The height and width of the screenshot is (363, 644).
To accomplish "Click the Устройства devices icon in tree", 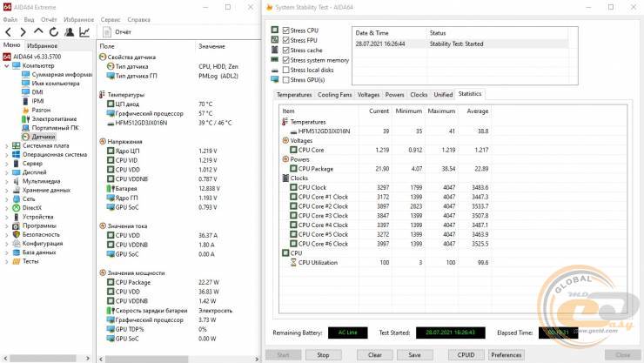I will click(16, 217).
